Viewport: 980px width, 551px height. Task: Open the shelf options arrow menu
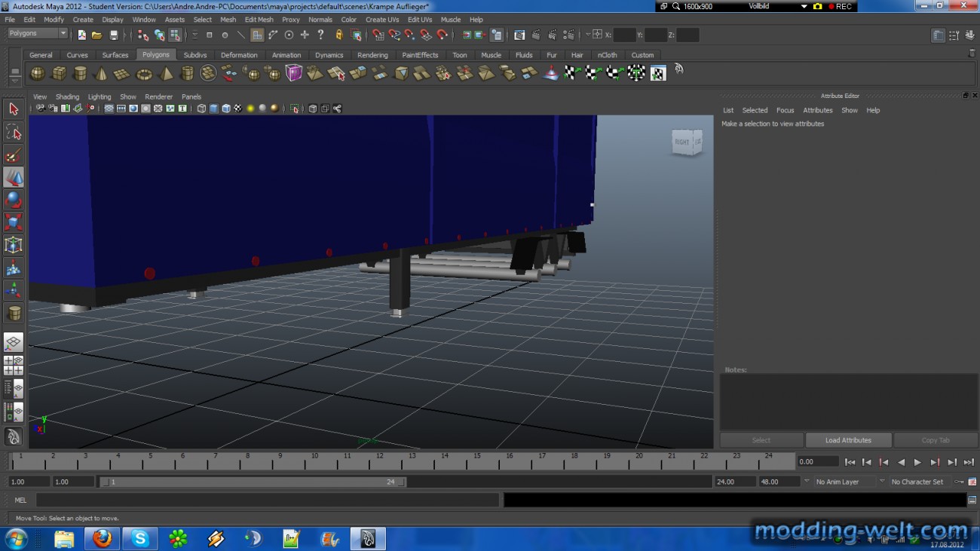pos(14,81)
